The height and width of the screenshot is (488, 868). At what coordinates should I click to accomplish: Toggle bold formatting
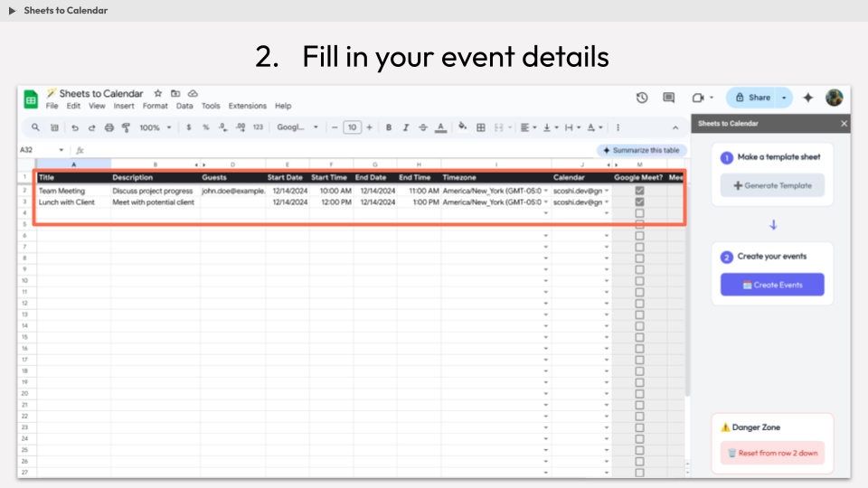coord(389,127)
